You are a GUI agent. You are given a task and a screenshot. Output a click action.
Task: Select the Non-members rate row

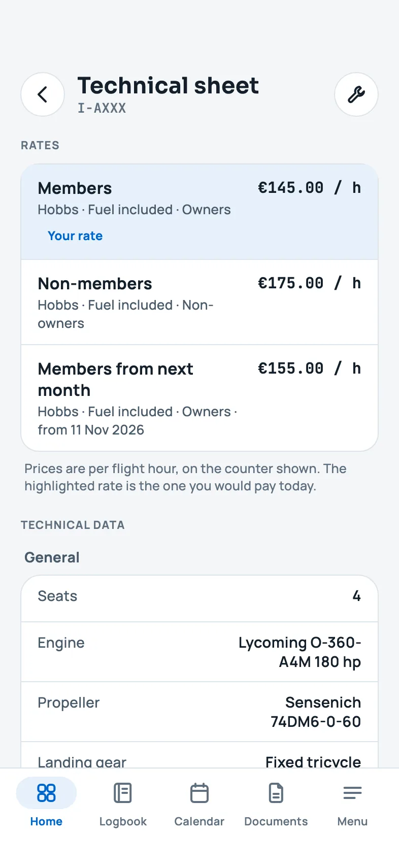(x=199, y=303)
